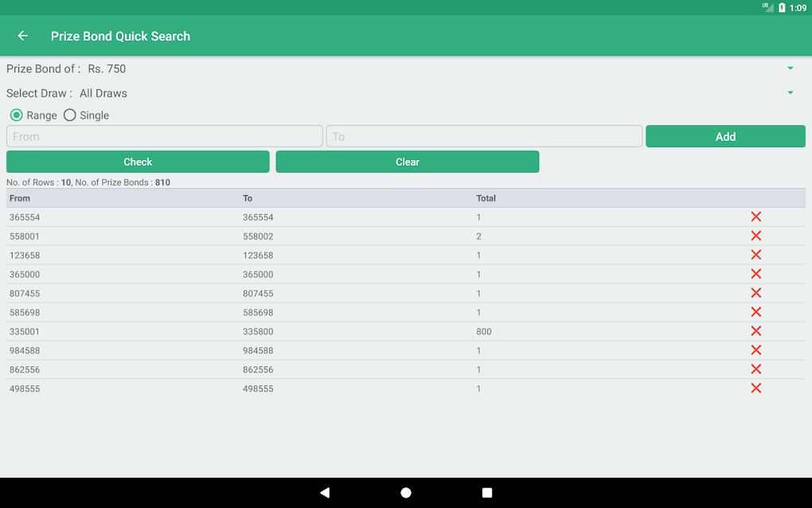Open Android recent apps square button
Screen dimensions: 812x508
(x=486, y=492)
